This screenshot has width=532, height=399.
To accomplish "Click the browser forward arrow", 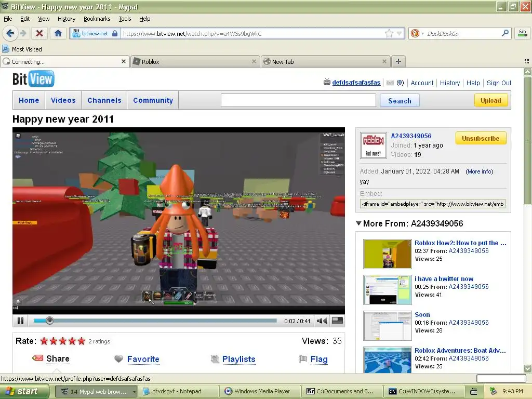I will coord(23,33).
